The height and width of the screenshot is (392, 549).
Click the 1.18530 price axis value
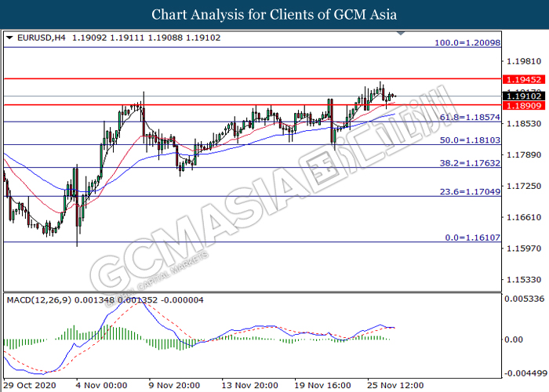[524, 124]
